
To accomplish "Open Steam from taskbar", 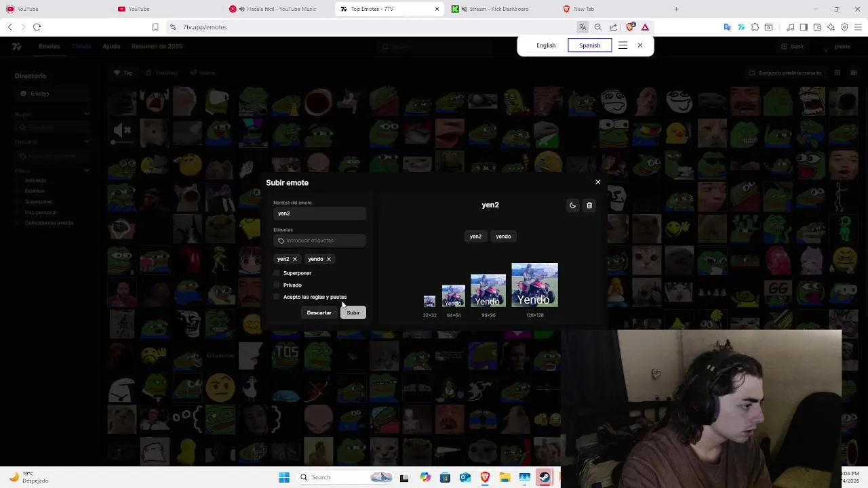I will [x=544, y=477].
